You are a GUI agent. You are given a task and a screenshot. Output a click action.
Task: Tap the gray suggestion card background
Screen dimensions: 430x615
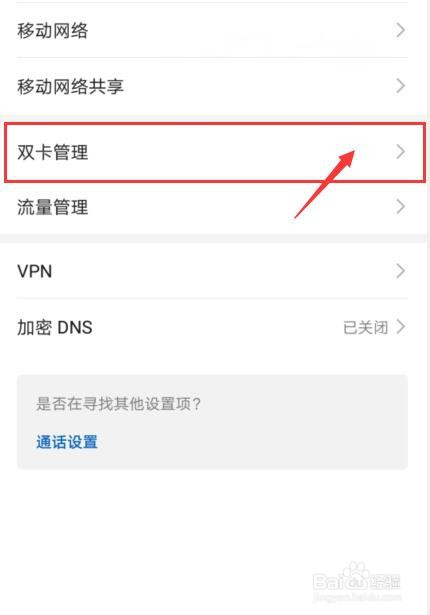click(212, 422)
